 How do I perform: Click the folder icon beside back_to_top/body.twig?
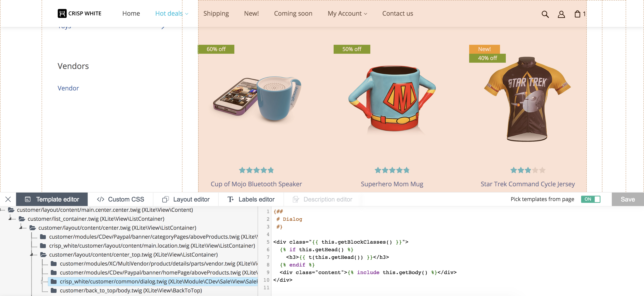pyautogui.click(x=53, y=290)
